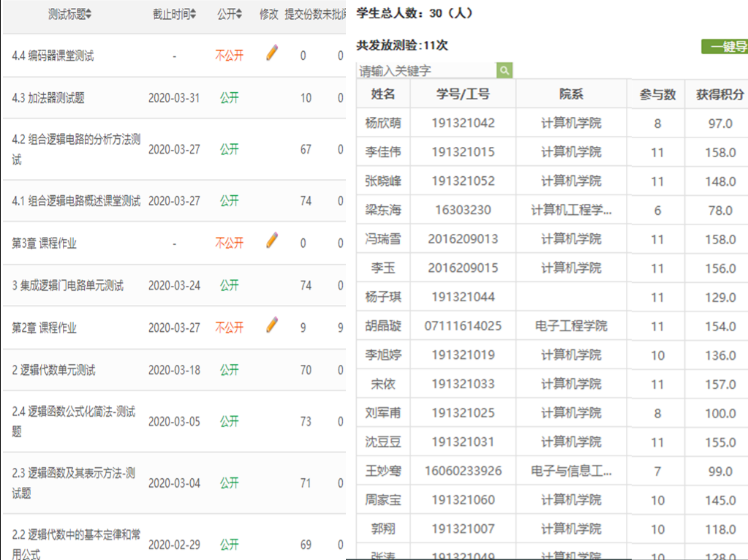
Task: Click the edit pencil for 第2章 课程作业
Action: click(272, 325)
